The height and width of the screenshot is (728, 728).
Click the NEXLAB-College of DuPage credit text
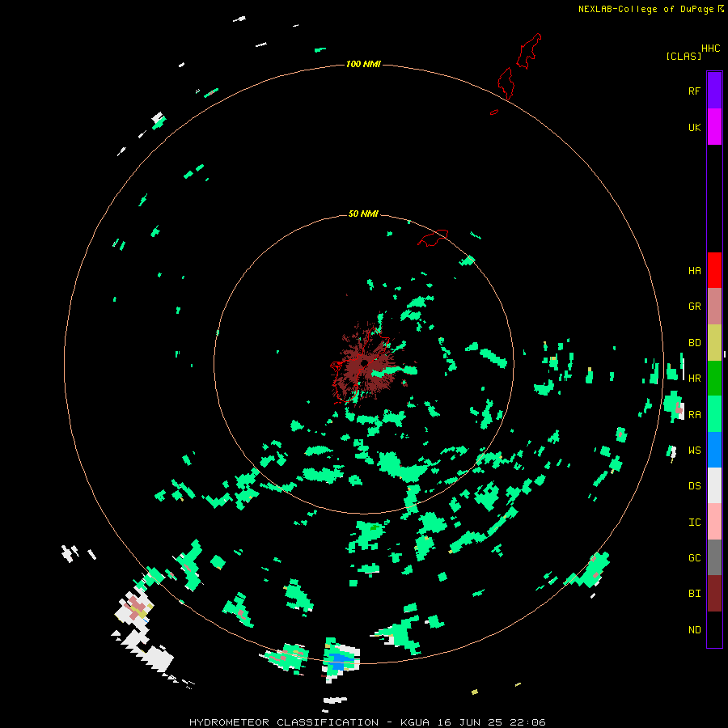click(x=650, y=9)
